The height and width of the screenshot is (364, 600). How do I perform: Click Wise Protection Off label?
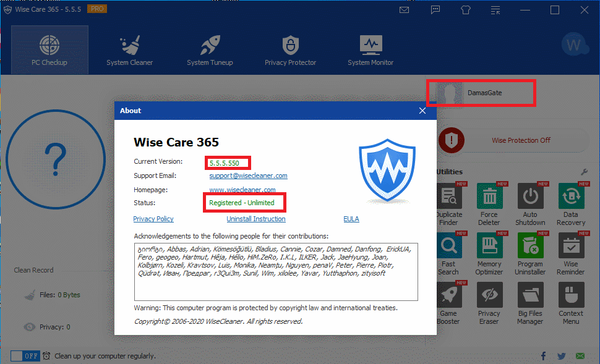[521, 140]
